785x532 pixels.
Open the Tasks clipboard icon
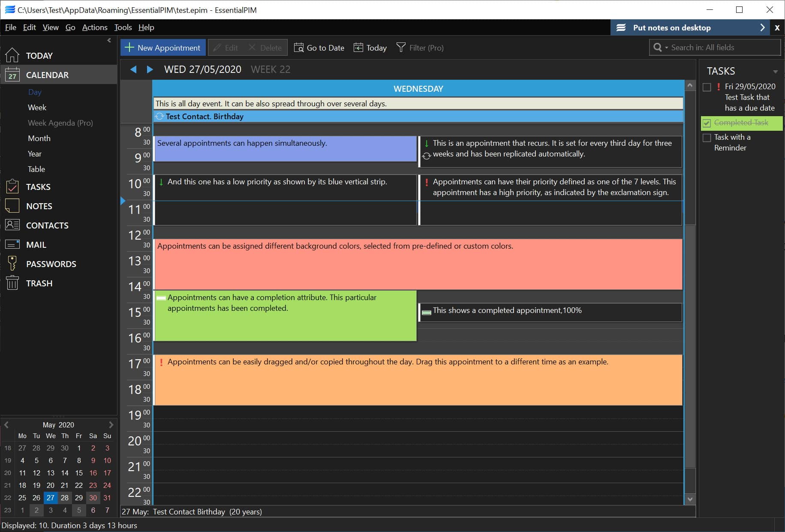[12, 186]
